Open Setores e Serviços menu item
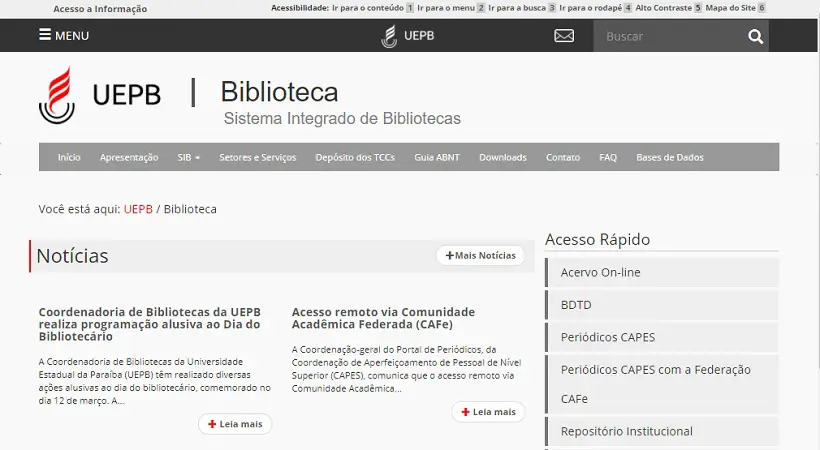This screenshot has height=450, width=820. pos(257,157)
